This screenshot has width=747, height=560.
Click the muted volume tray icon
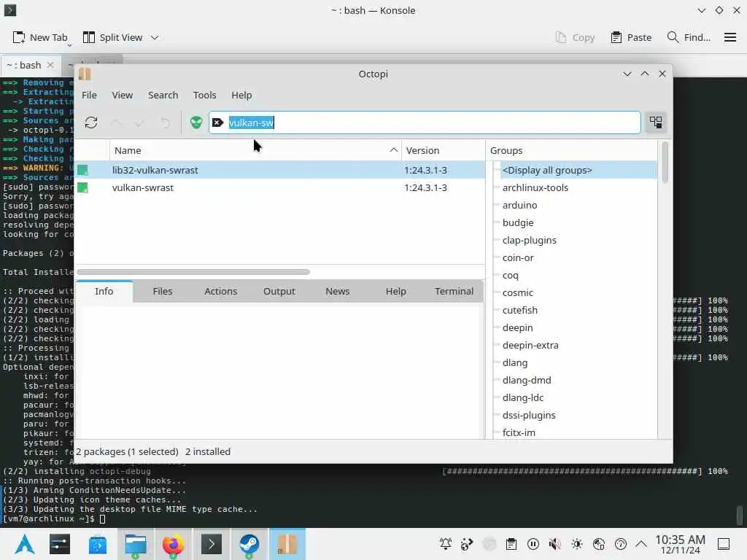554,544
